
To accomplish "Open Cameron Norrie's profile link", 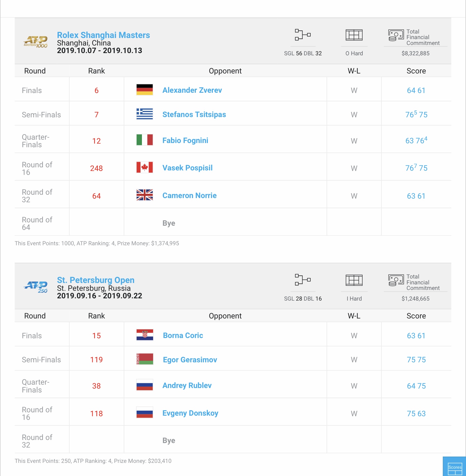I will 189,196.
